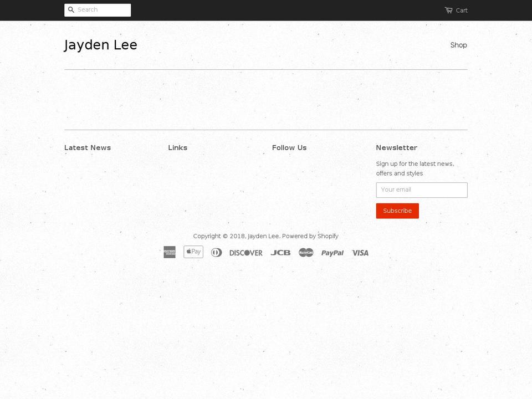Image resolution: width=532 pixels, height=399 pixels.
Task: Click the Your email field
Action: (422, 190)
